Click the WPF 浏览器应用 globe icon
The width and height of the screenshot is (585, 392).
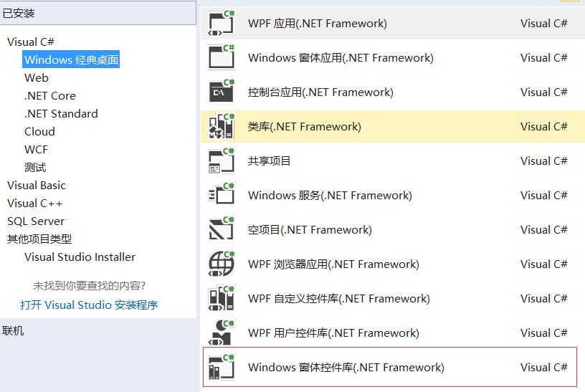222,264
